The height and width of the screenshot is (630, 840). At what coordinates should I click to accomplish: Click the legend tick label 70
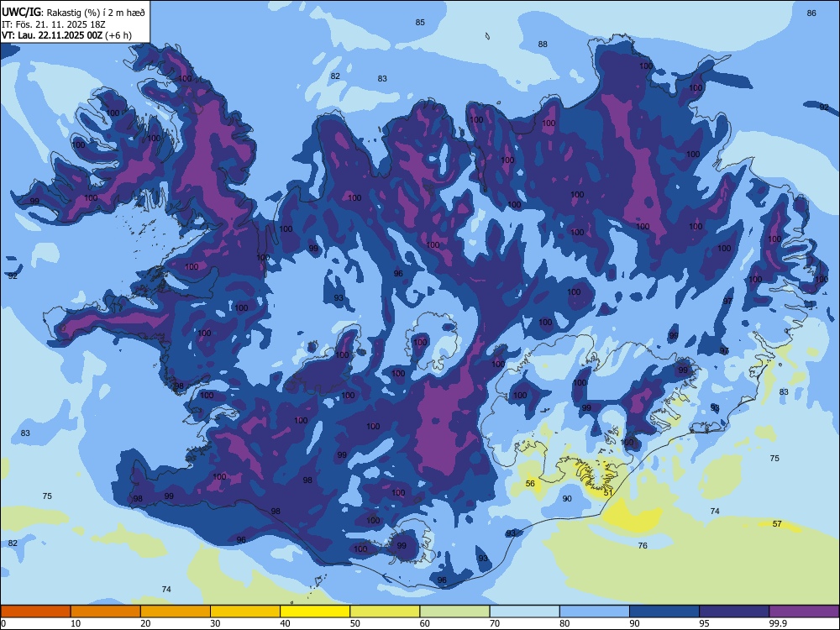(x=495, y=623)
